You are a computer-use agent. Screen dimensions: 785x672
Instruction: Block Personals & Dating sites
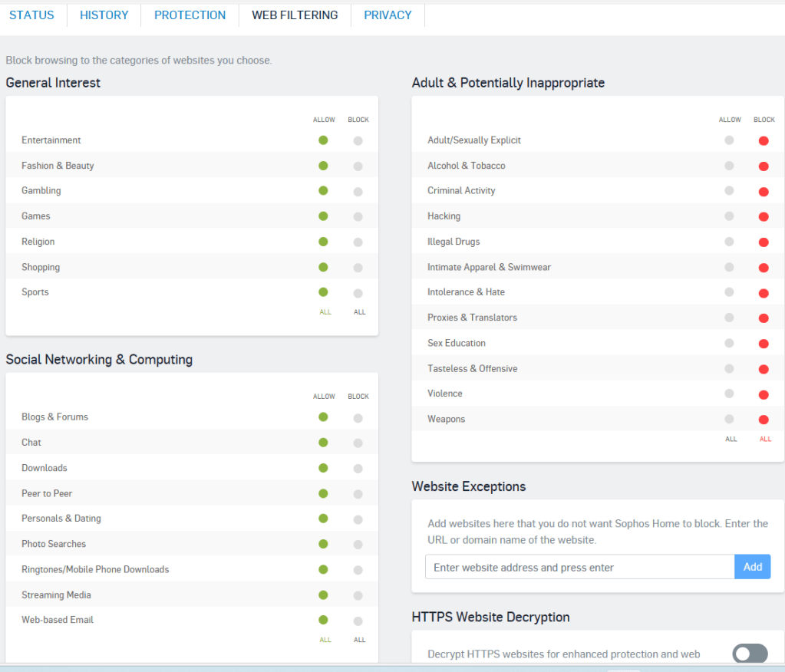click(358, 519)
